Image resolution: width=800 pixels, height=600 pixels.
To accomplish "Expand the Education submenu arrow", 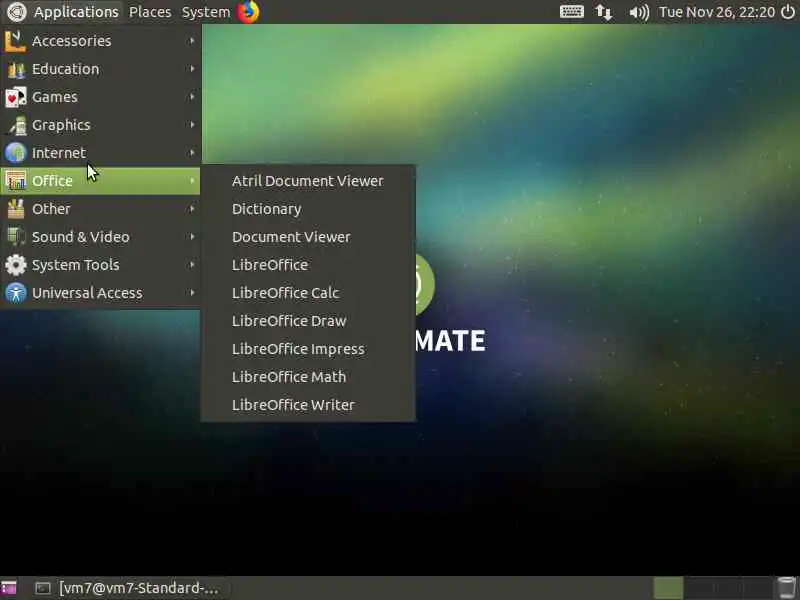I will point(192,69).
